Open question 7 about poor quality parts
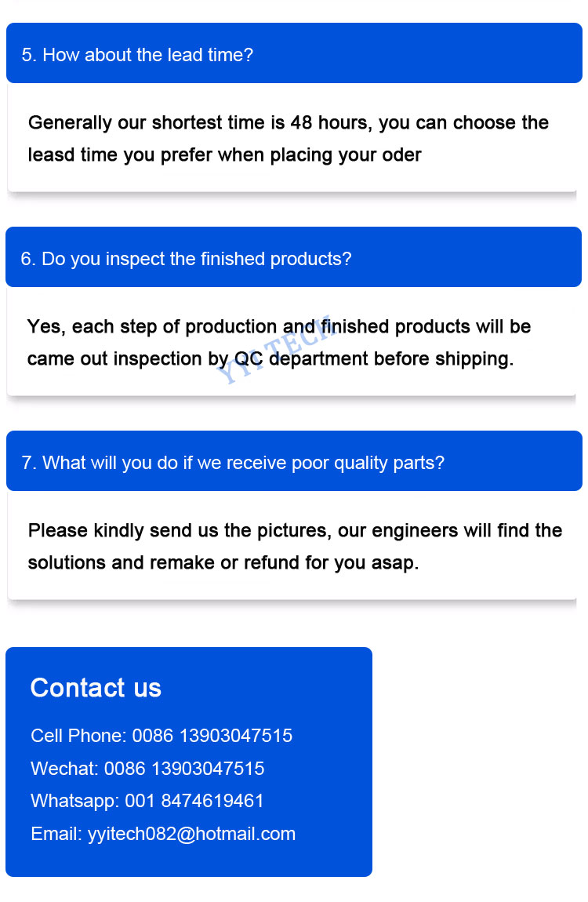This screenshot has height=902, width=588. pos(293,463)
